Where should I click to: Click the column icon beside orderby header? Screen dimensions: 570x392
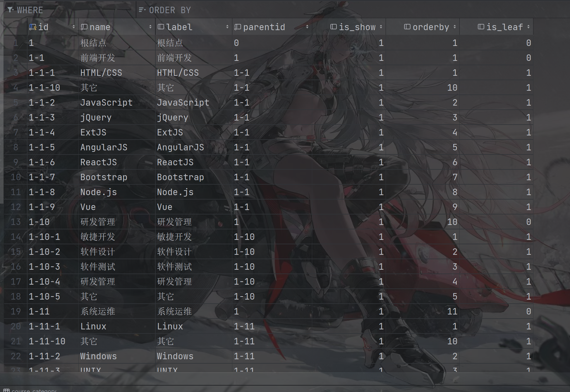click(x=407, y=27)
